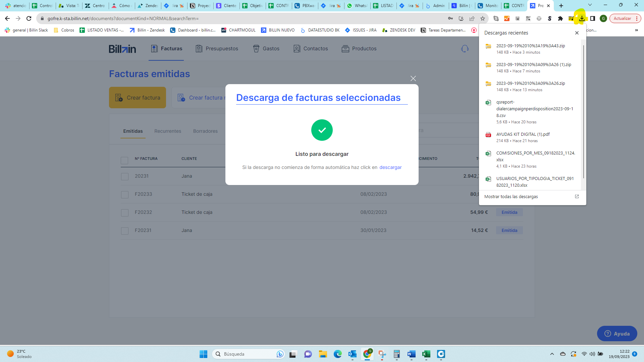Open the Gastos section icon
Viewport: 644px width, 362px height.
click(x=256, y=49)
